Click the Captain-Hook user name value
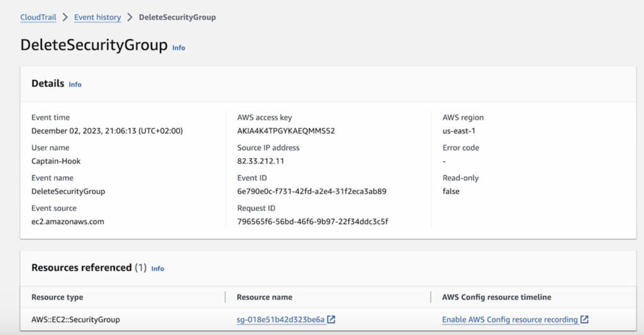Viewport: 644px width, 335px height. coord(56,161)
